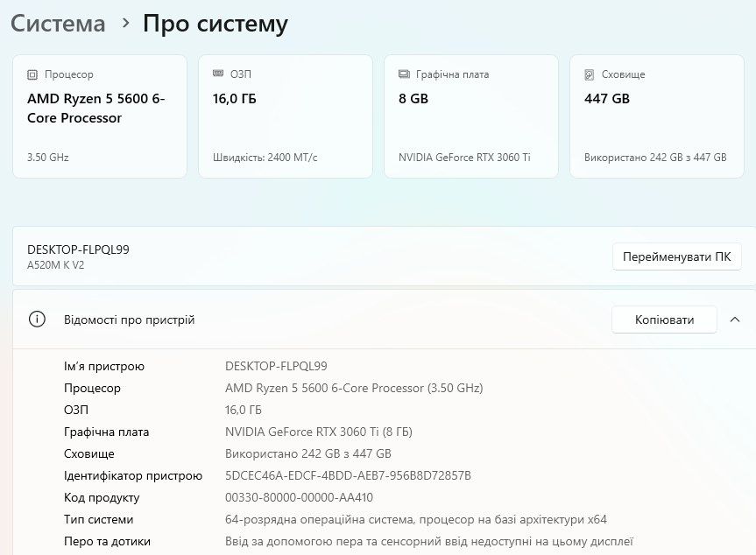Click Швидкість: 2400 МТ/с text in RAM card

coord(265,158)
